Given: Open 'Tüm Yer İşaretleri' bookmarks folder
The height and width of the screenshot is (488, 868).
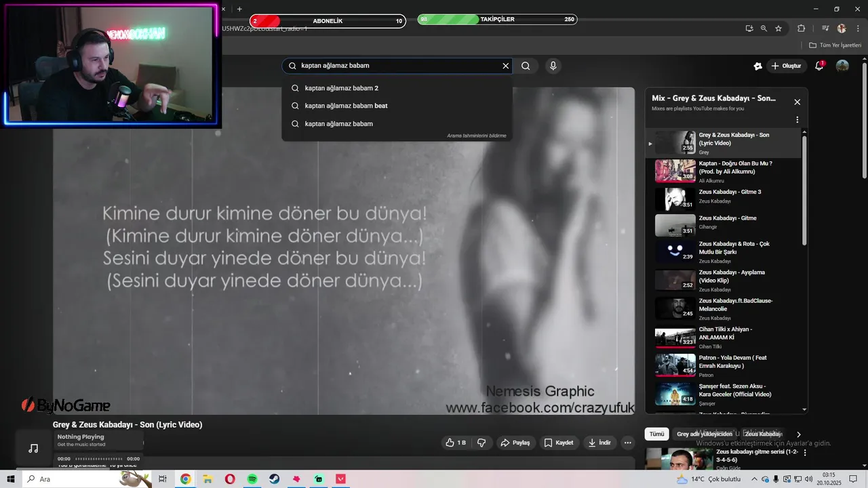Looking at the screenshot, I should 835,45.
